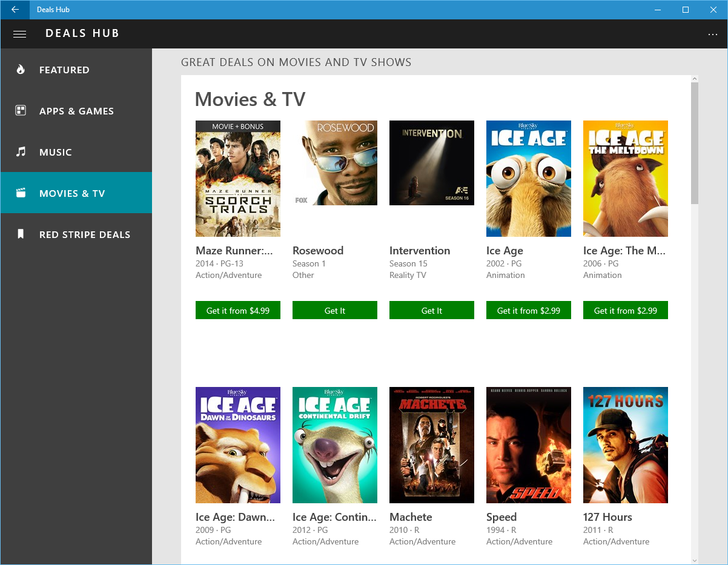Open the hamburger navigation menu
728x565 pixels.
point(19,34)
